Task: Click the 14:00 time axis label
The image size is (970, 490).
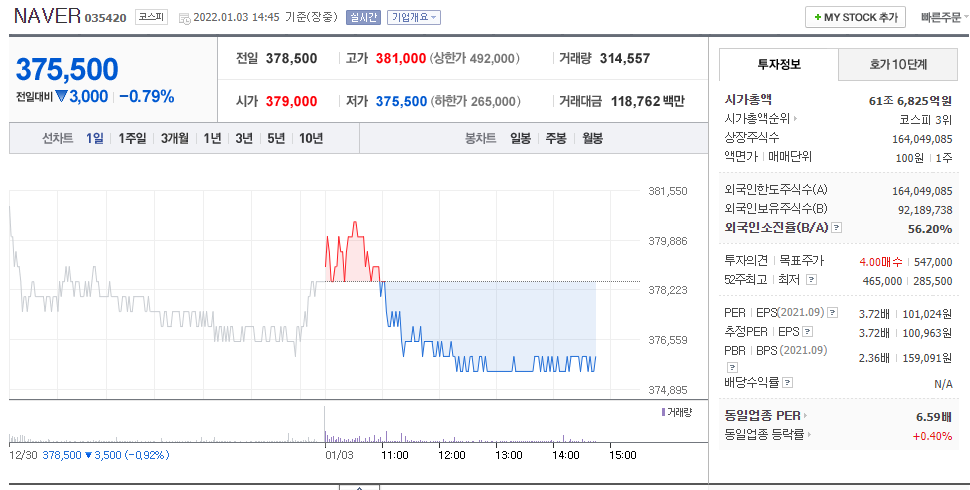Action: 565,455
